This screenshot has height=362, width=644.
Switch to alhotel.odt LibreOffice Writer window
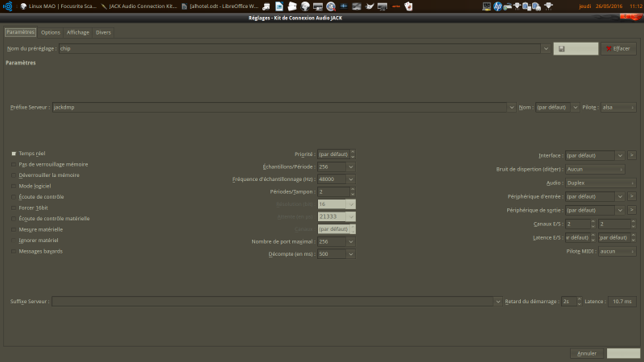[x=220, y=6]
